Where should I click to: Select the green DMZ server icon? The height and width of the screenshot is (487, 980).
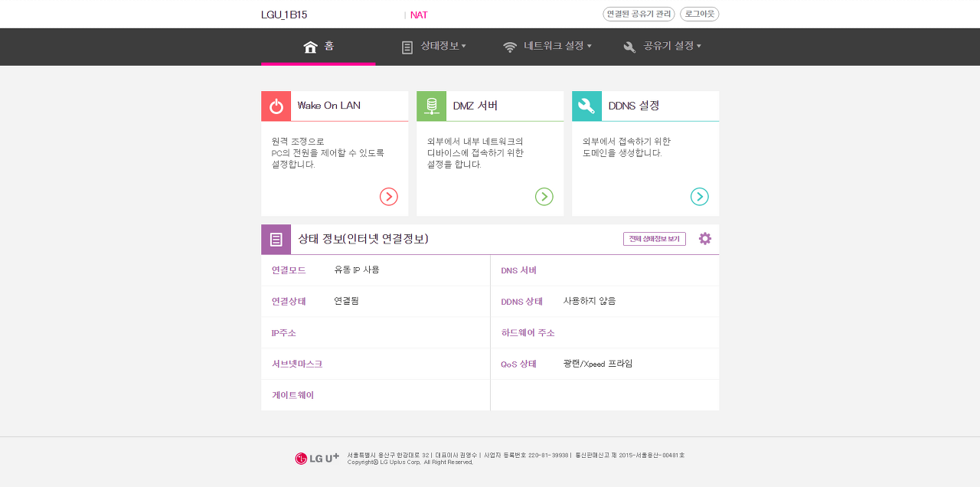[x=431, y=106]
